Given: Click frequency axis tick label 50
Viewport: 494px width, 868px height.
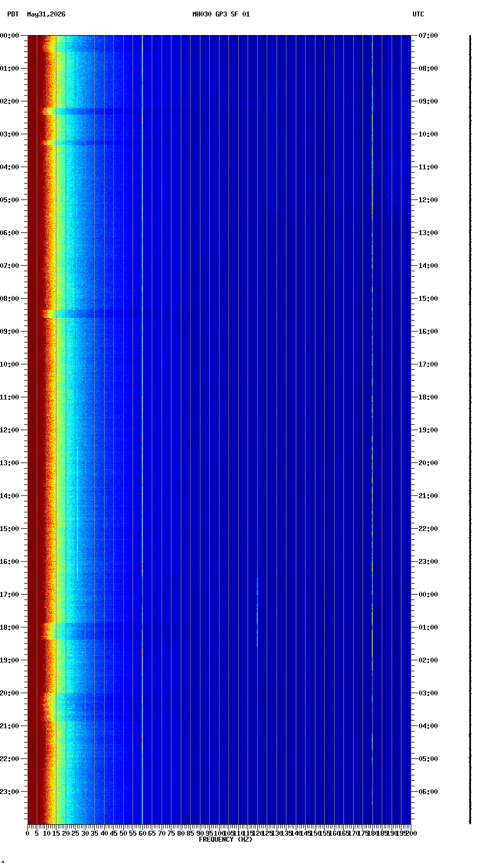Looking at the screenshot, I should (x=123, y=833).
